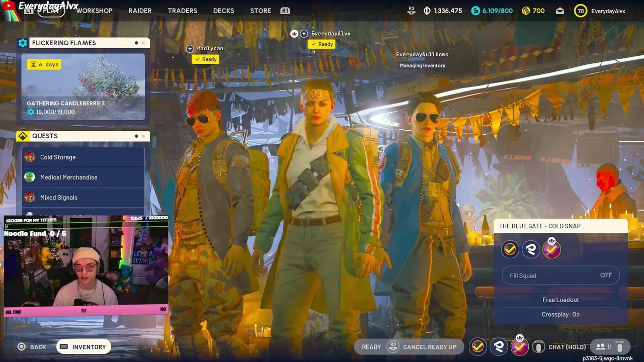Screen dimensions: 644x362
Task: Click Cancel Ready Up
Action: 430,347
